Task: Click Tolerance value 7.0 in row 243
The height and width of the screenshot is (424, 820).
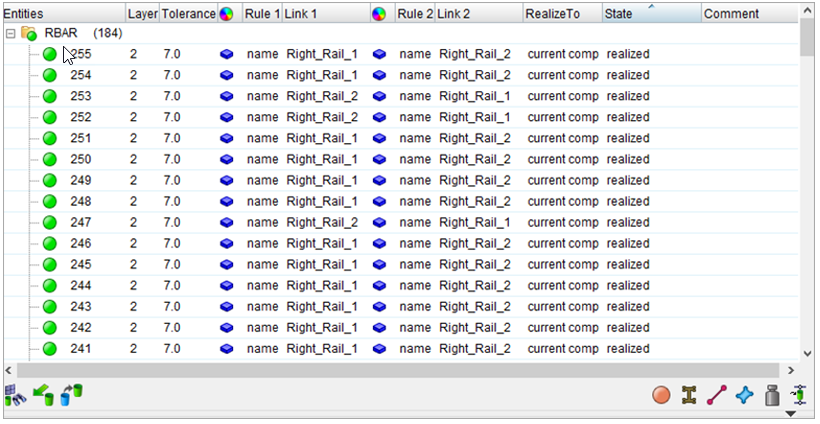Action: 172,306
